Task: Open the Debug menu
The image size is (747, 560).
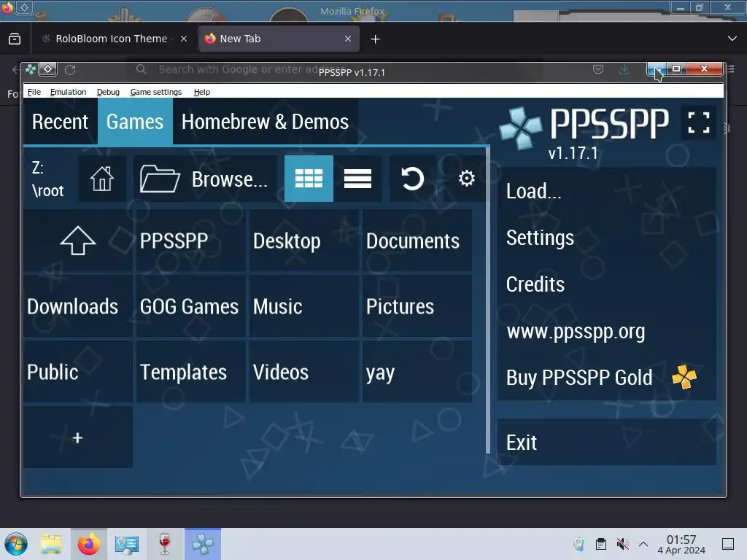Action: tap(108, 92)
